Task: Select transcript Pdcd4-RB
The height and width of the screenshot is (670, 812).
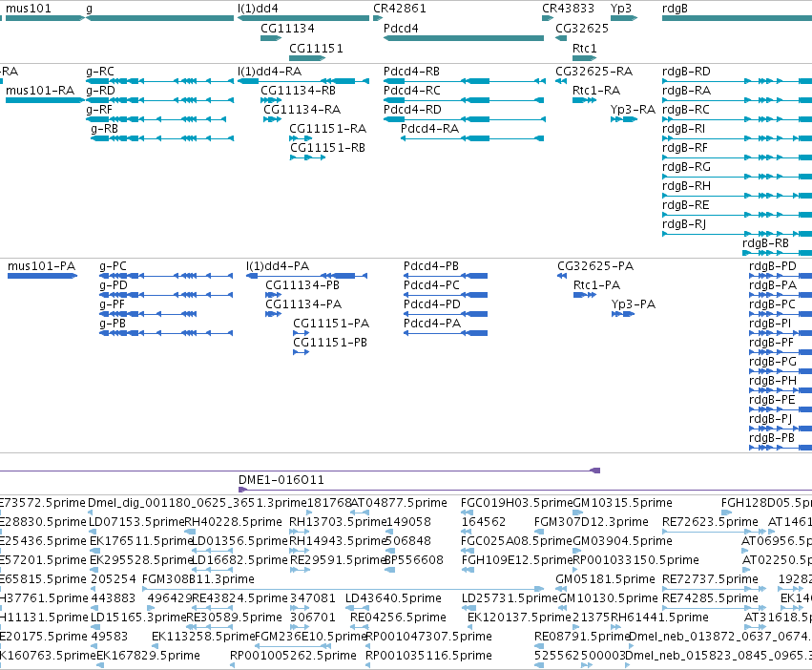Action: point(411,72)
